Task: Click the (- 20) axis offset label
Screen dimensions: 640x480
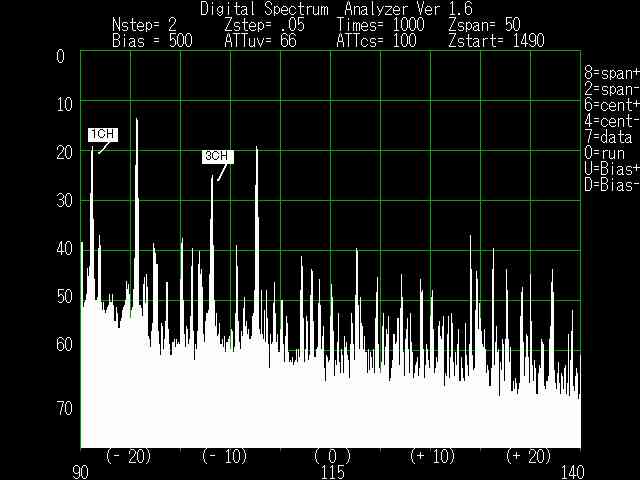Action: 129,456
